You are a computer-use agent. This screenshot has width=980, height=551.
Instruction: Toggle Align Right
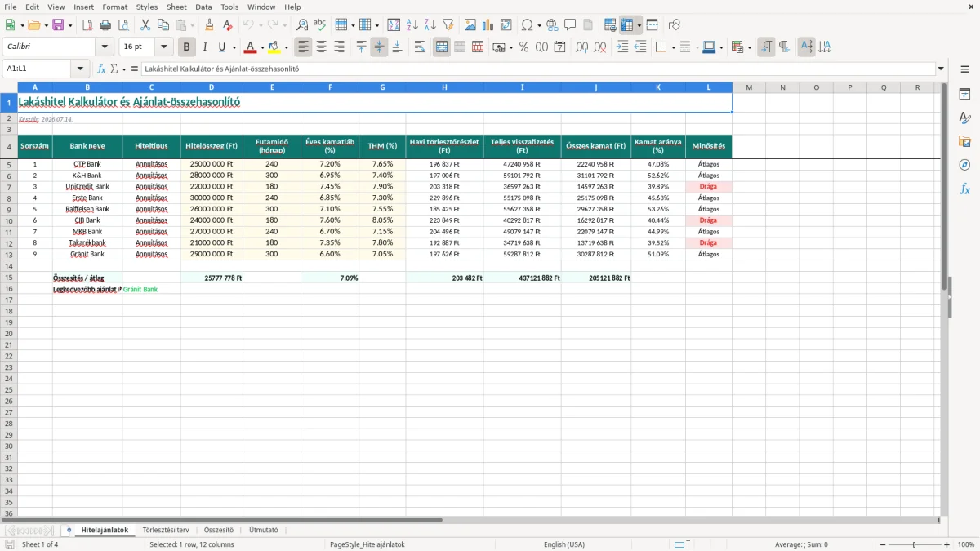(x=340, y=47)
